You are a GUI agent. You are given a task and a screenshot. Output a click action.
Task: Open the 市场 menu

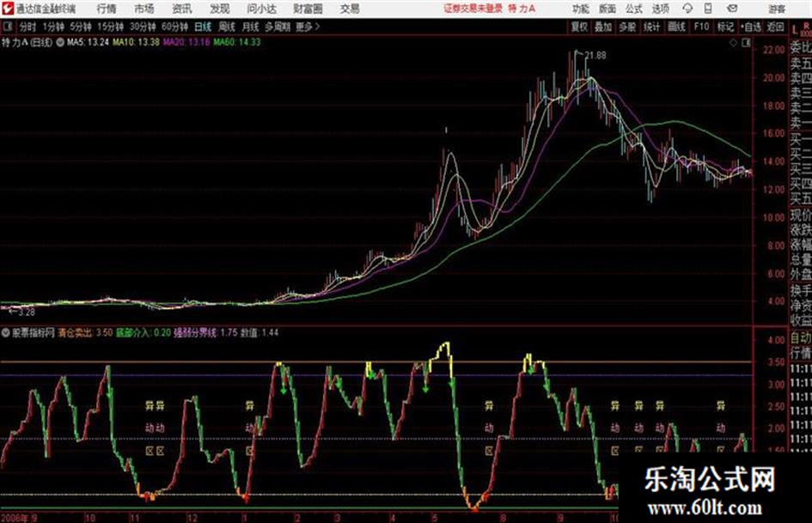(x=144, y=9)
